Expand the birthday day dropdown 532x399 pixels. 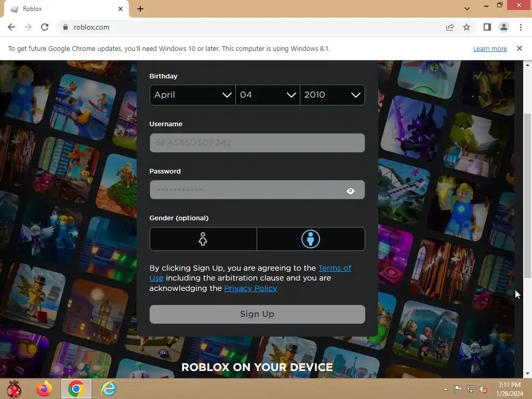point(268,95)
